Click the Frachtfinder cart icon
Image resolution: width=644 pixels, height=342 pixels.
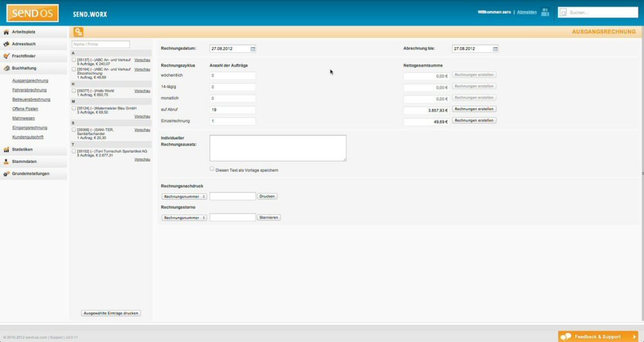tap(6, 56)
